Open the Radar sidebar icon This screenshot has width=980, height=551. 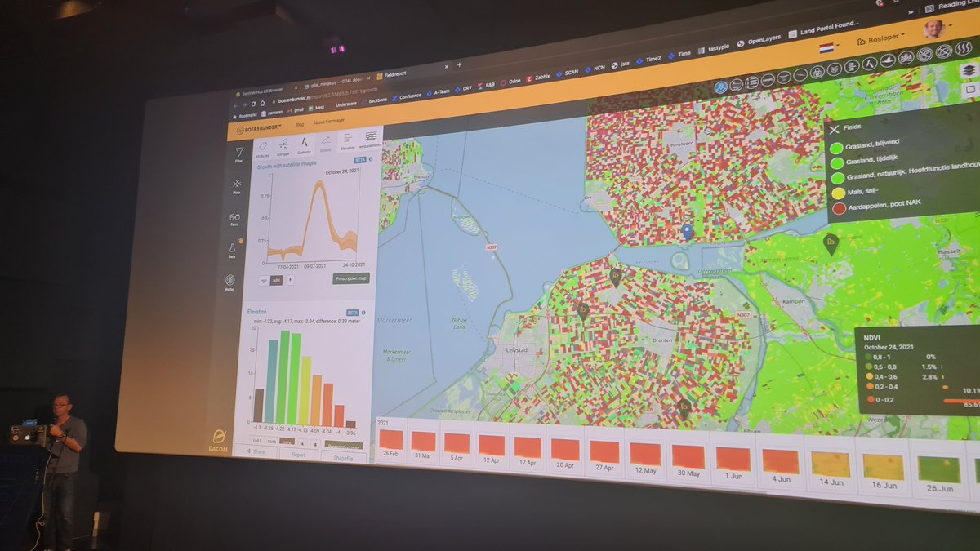pyautogui.click(x=229, y=281)
